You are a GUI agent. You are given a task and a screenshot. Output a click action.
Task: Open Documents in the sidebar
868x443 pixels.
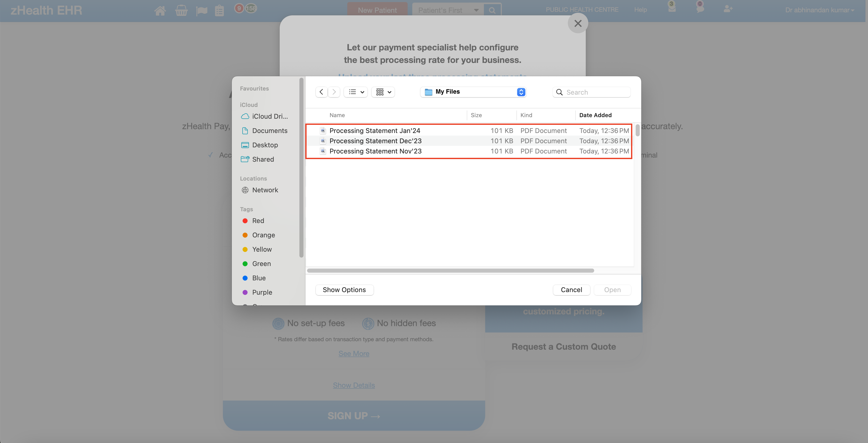tap(265, 131)
